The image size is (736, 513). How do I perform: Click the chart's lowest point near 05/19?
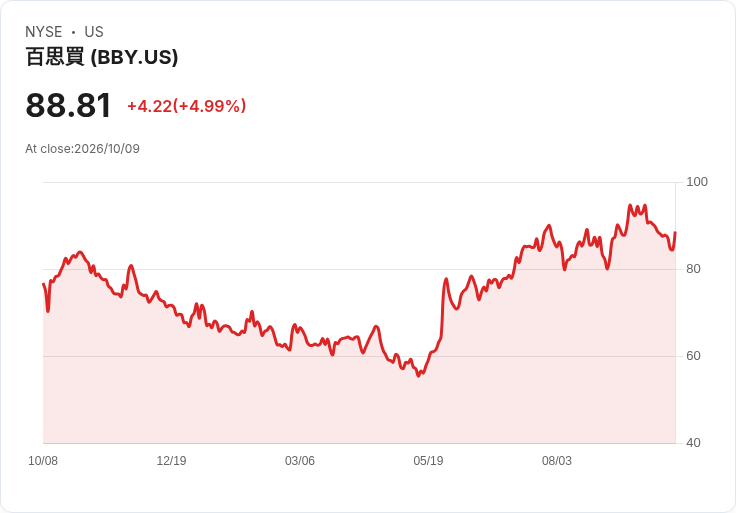pos(418,376)
